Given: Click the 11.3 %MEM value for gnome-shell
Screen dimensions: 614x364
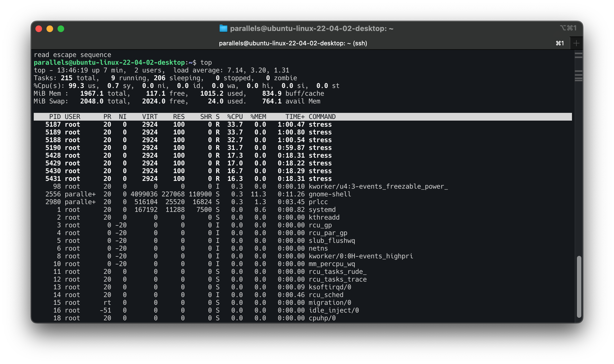Looking at the screenshot, I should 258,194.
